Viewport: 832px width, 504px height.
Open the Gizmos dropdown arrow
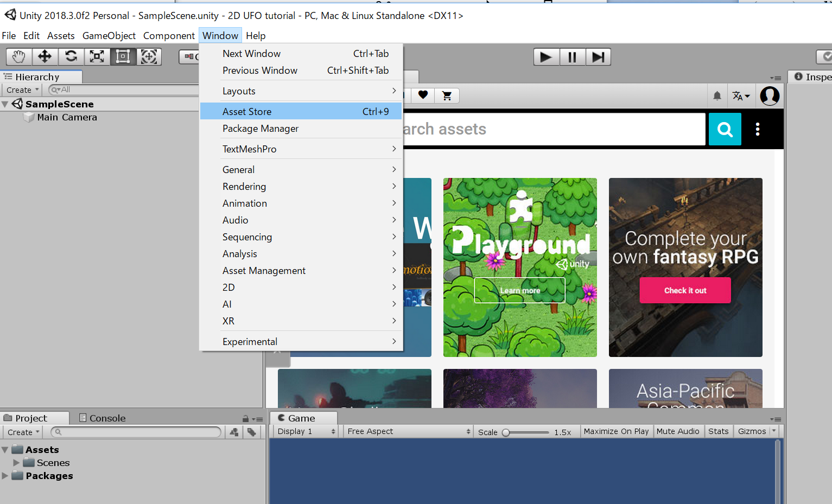(774, 431)
